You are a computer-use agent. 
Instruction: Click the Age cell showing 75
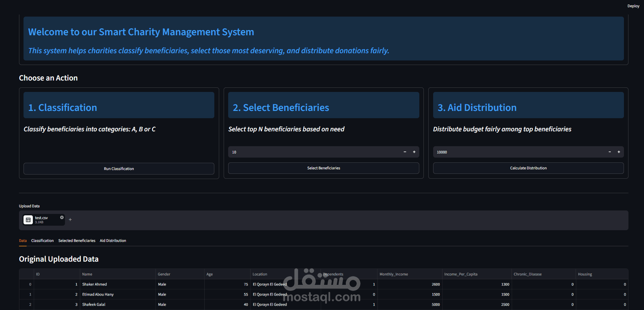tap(227, 284)
